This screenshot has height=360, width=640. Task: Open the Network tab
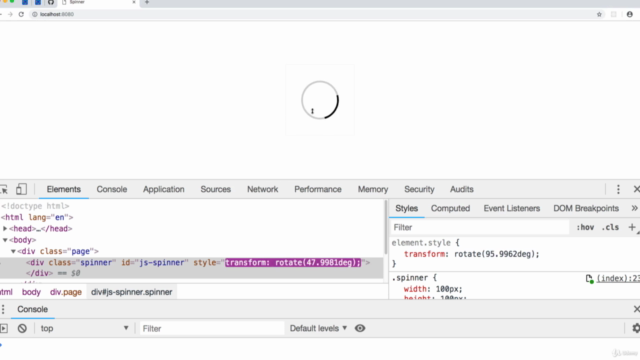point(262,189)
